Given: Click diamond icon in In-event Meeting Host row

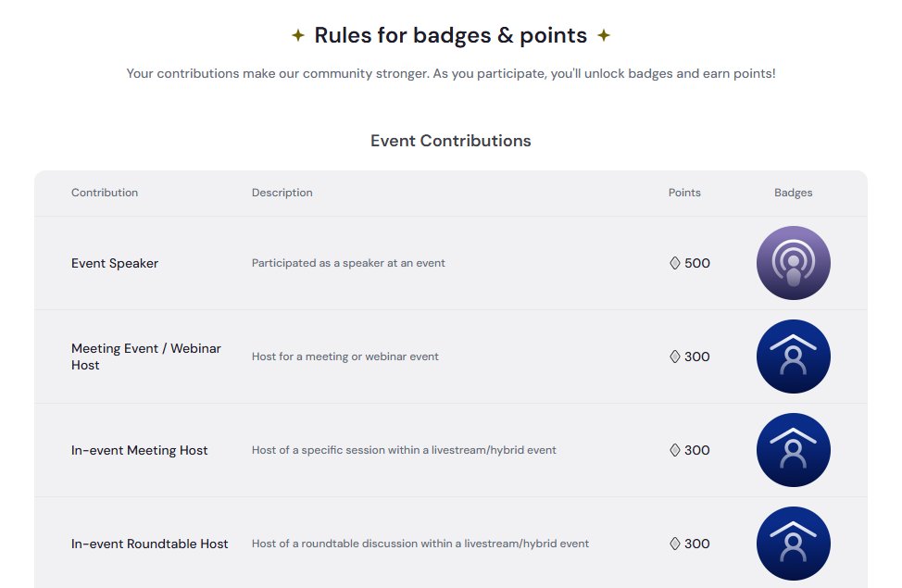Looking at the screenshot, I should tap(675, 450).
